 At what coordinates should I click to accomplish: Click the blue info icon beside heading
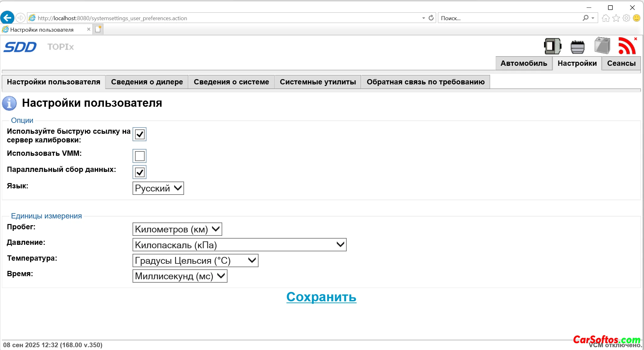pos(9,103)
